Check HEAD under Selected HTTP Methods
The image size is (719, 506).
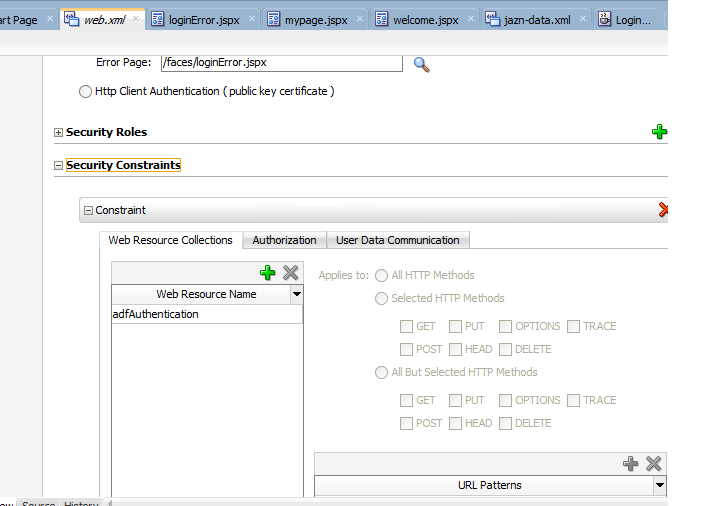pos(455,349)
